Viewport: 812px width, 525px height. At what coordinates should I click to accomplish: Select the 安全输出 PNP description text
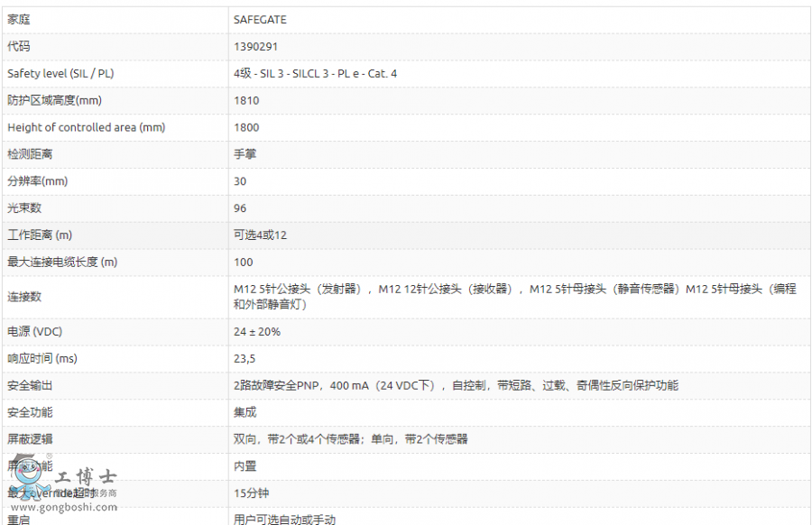[456, 385]
